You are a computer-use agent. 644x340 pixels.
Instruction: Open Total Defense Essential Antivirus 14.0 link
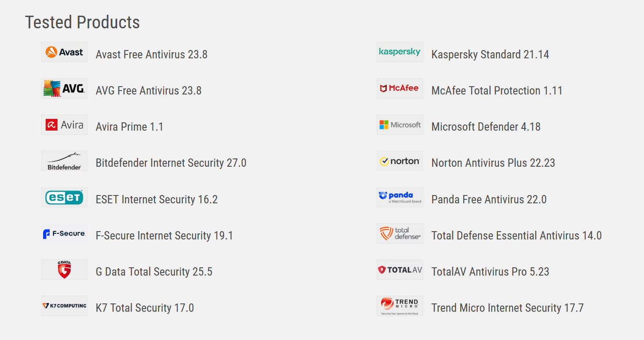(x=516, y=236)
